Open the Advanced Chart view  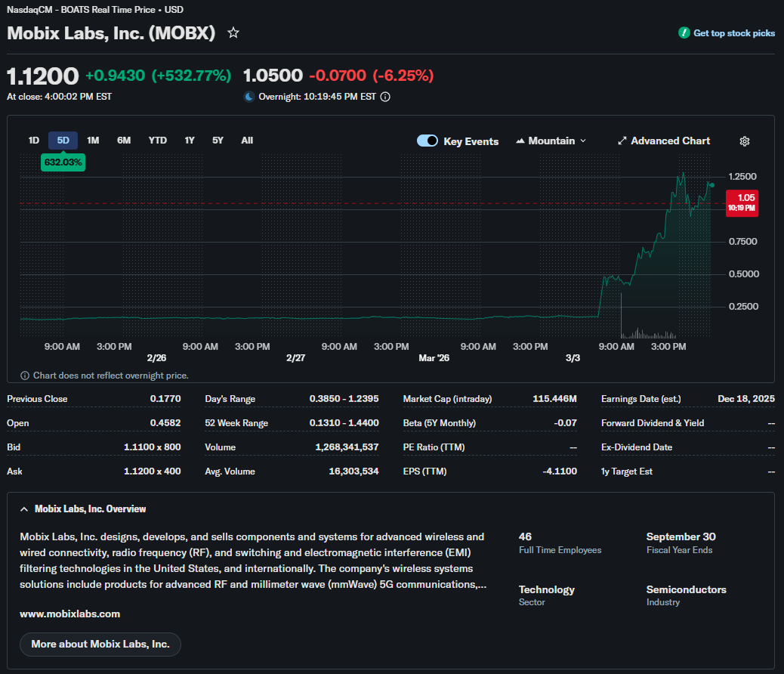[x=663, y=141]
